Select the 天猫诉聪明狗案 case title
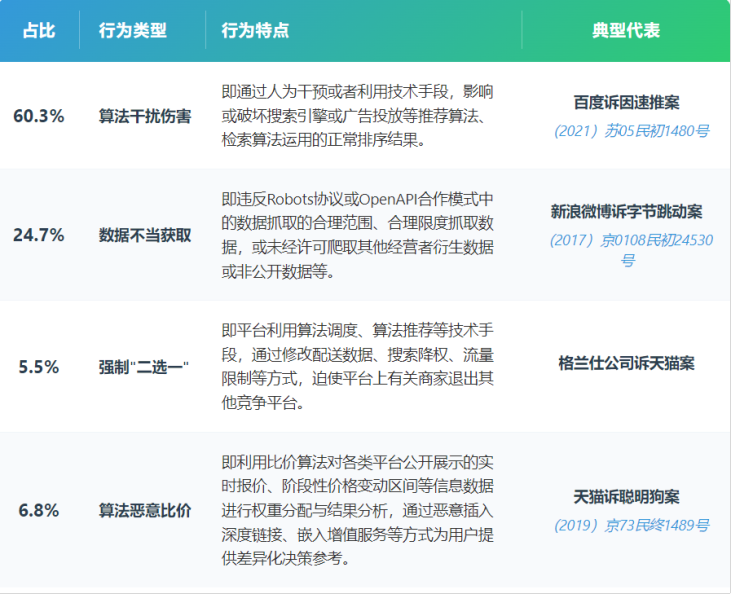The image size is (731, 594). pos(627,496)
